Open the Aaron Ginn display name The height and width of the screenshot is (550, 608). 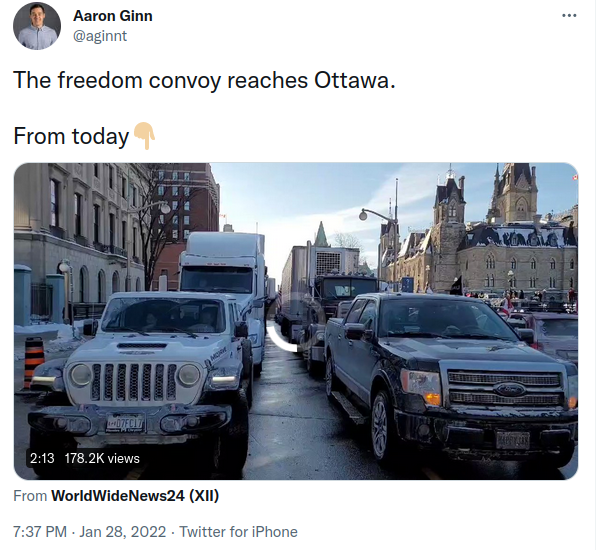(x=113, y=16)
